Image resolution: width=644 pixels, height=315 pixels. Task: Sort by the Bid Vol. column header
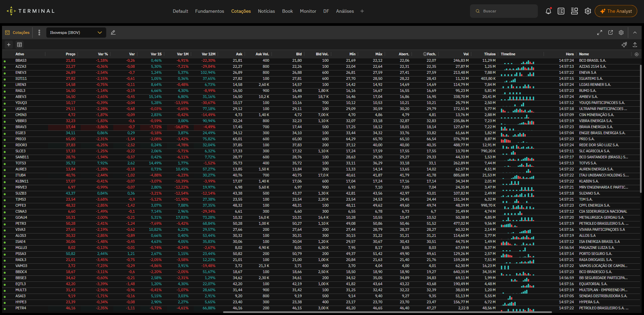click(322, 54)
